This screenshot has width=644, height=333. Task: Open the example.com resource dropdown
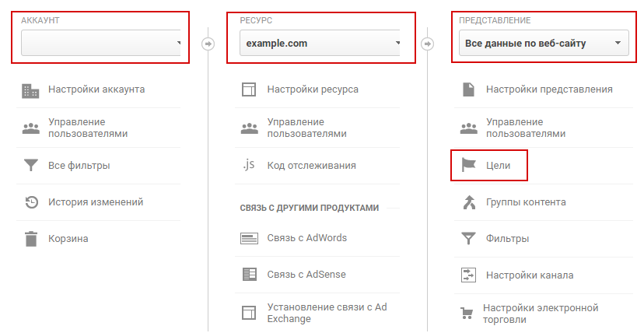(320, 43)
